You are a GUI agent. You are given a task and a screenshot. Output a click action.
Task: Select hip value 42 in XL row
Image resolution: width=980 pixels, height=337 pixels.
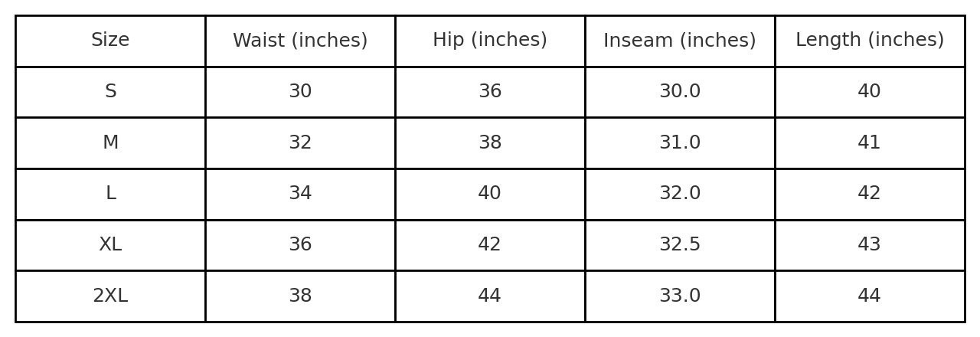[490, 245]
